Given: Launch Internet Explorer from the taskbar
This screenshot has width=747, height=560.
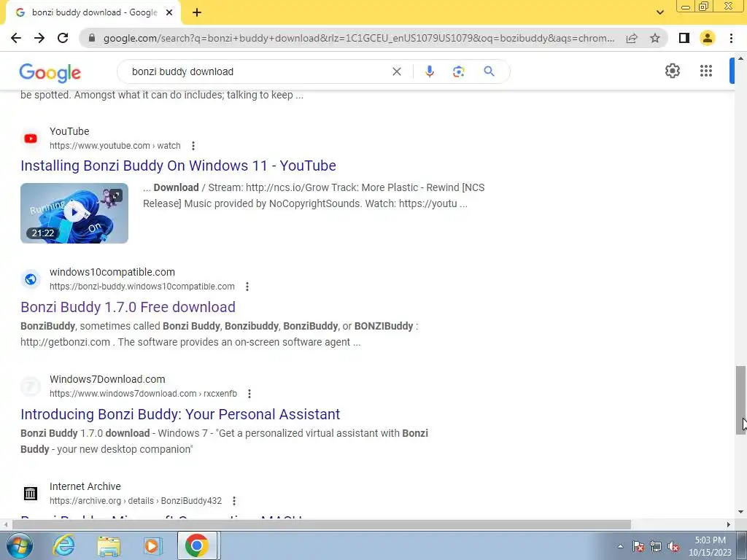Looking at the screenshot, I should (x=63, y=545).
